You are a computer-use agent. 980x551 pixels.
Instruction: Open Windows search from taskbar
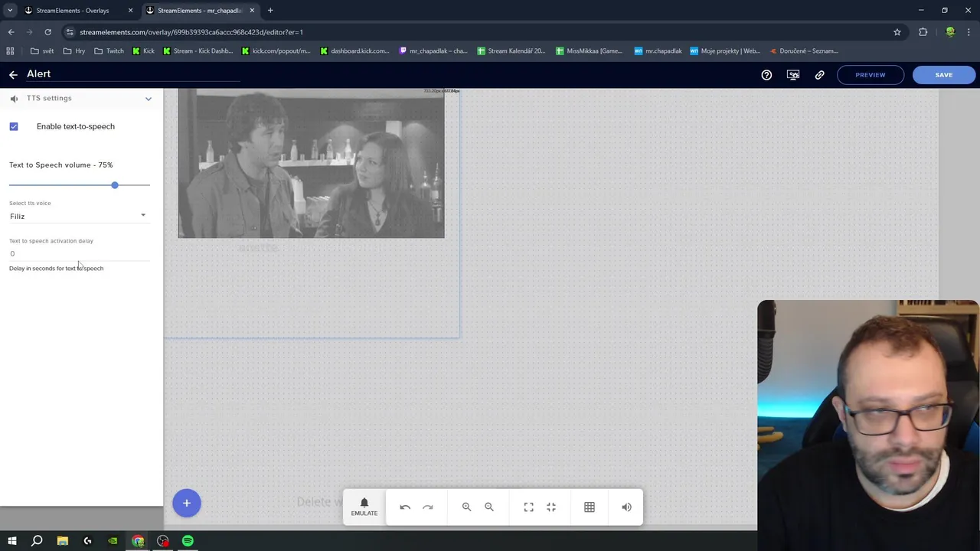(x=37, y=541)
